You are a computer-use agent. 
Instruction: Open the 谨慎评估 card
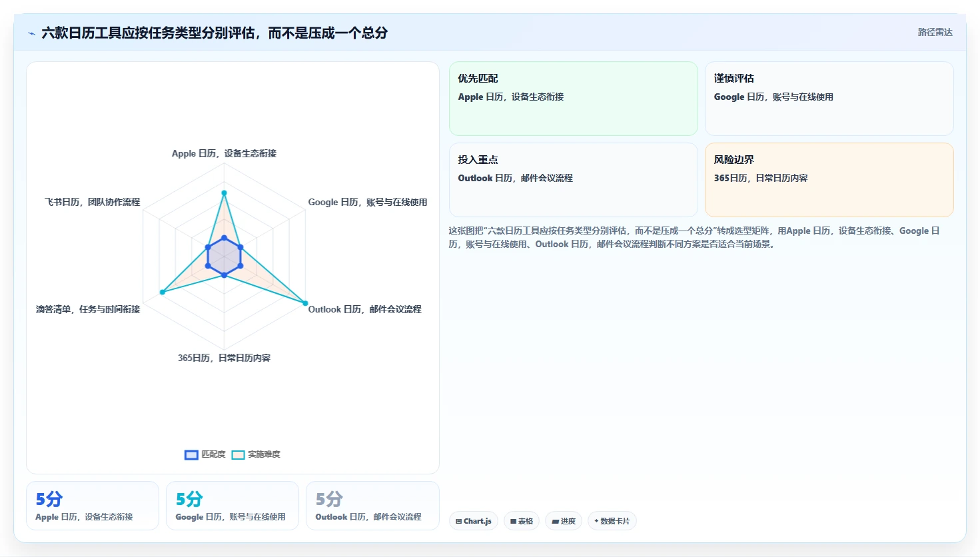pyautogui.click(x=829, y=99)
